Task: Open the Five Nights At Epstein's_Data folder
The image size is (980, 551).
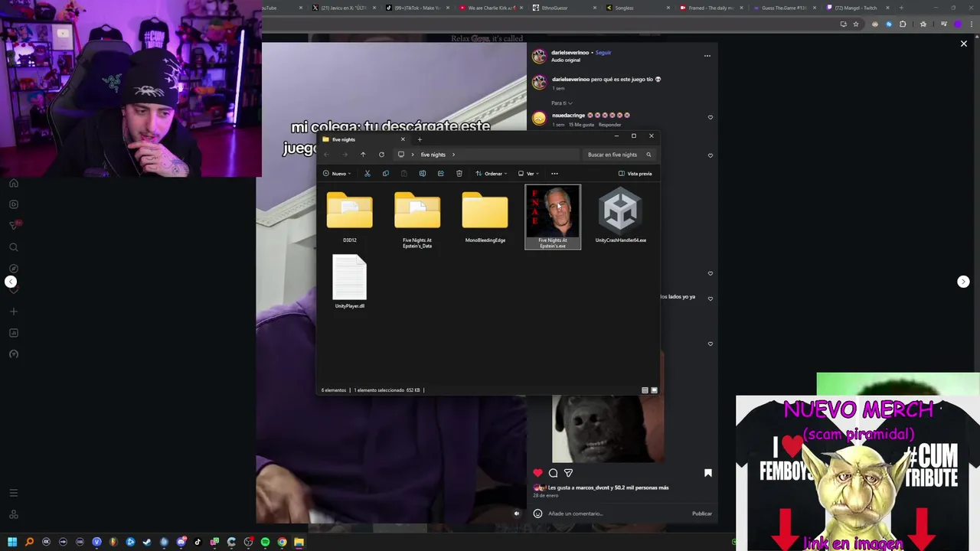Action: (417, 220)
